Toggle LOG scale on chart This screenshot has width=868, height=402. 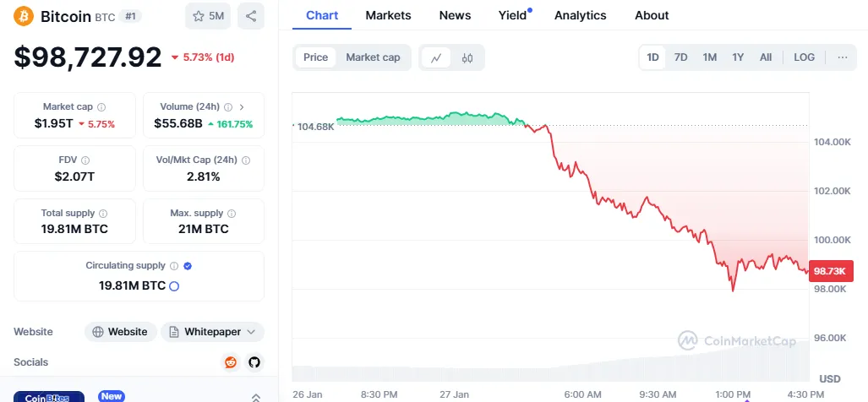[x=804, y=57]
